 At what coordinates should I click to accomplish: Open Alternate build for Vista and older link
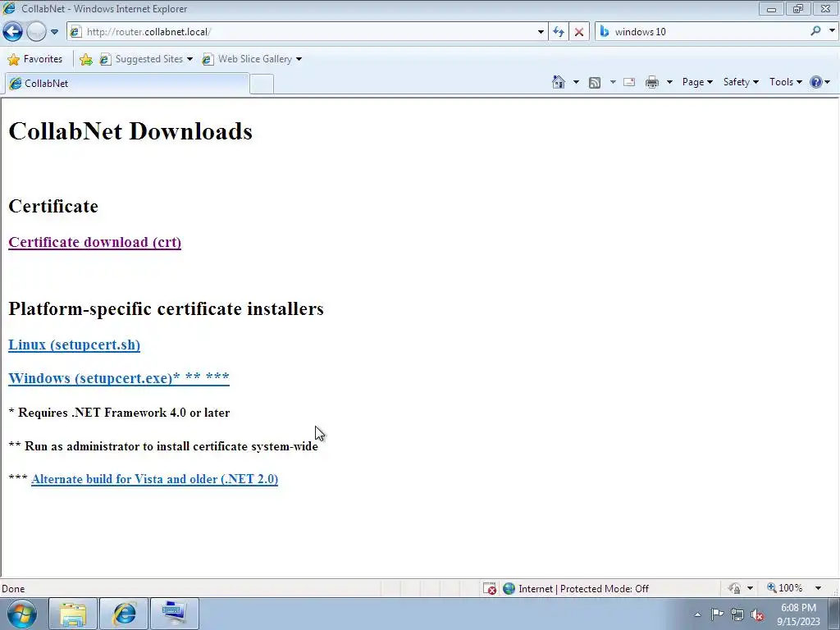[155, 479]
